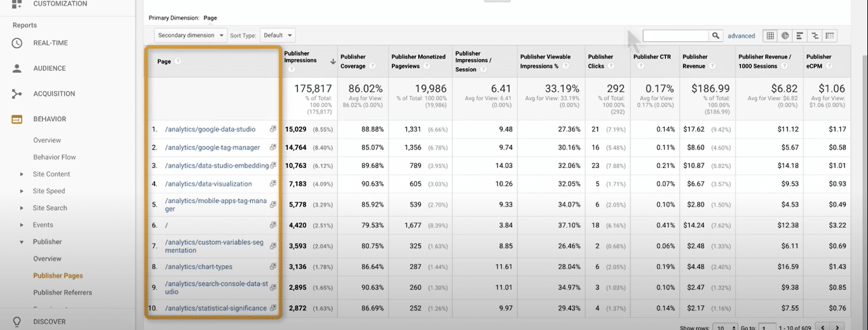Open Behavior Flow report
The width and height of the screenshot is (868, 330).
coord(55,157)
